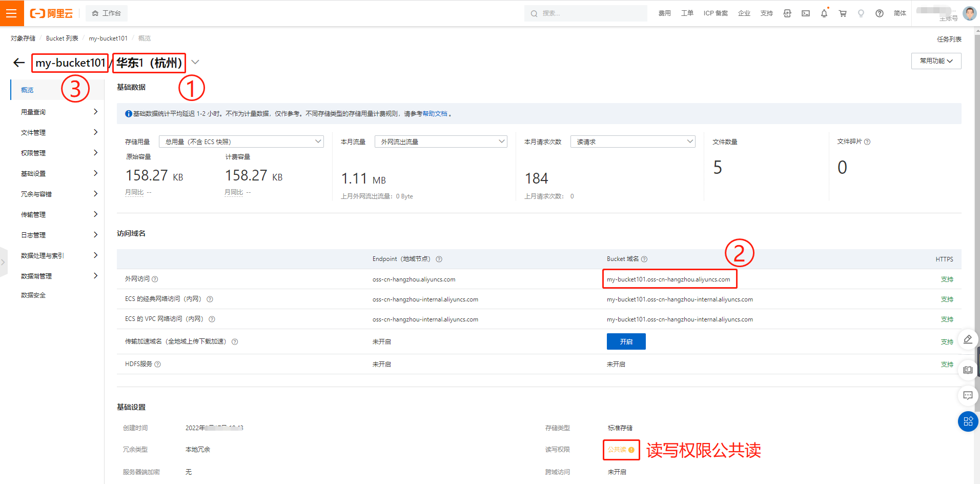Click the app download icon left of Cloud Shell
This screenshot has height=484, width=980.
(787, 13)
